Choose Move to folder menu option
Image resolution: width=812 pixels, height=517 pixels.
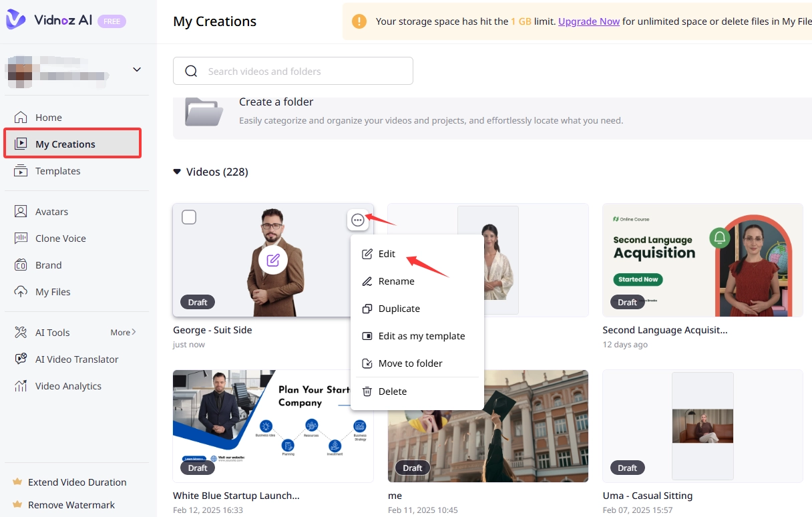410,363
